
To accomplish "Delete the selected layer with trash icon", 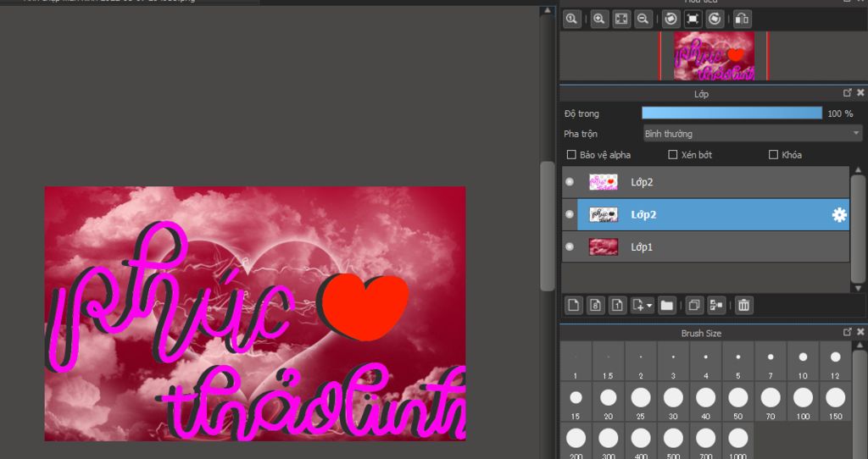I will (744, 305).
